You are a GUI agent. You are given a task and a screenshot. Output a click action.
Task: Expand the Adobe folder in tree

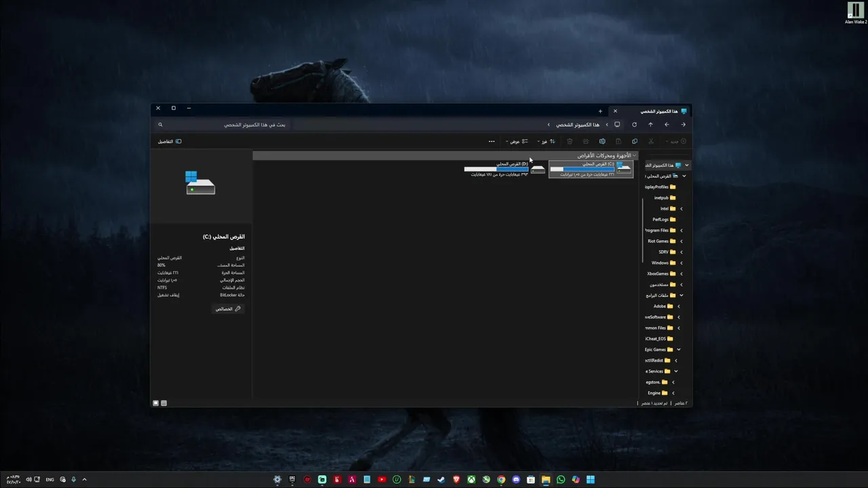pyautogui.click(x=678, y=306)
